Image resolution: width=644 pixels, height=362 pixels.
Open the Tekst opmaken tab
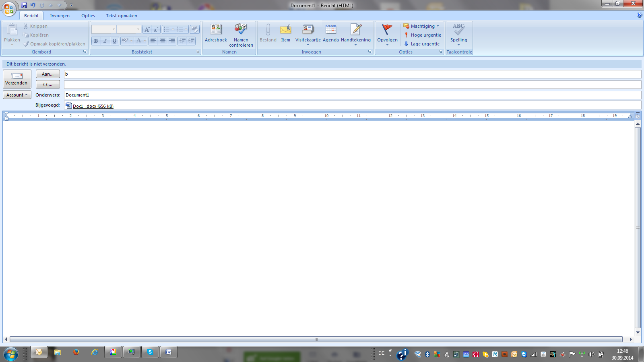click(x=122, y=16)
